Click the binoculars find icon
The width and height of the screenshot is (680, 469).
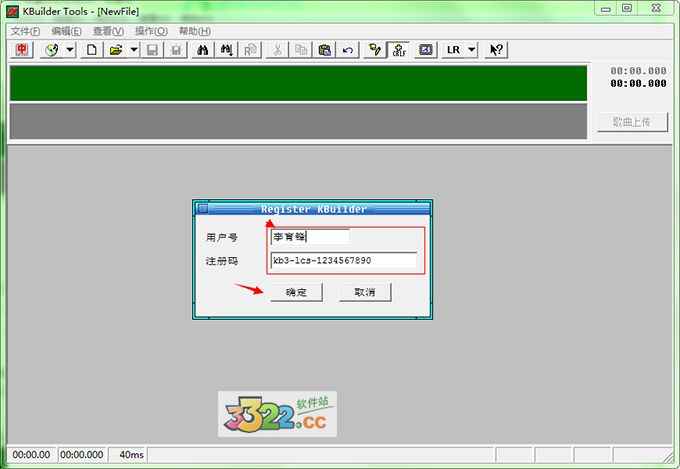tap(203, 50)
